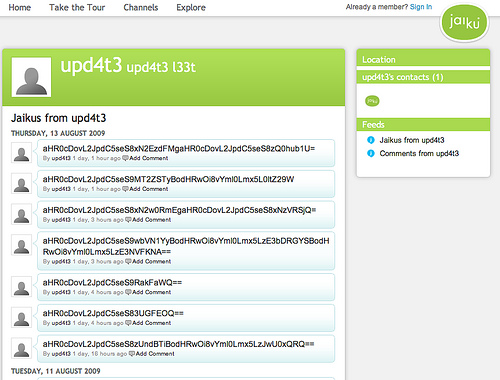Click avatar beside post ending hub1U=
Image resolution: width=500 pixels, height=380 pixels.
click(22, 153)
